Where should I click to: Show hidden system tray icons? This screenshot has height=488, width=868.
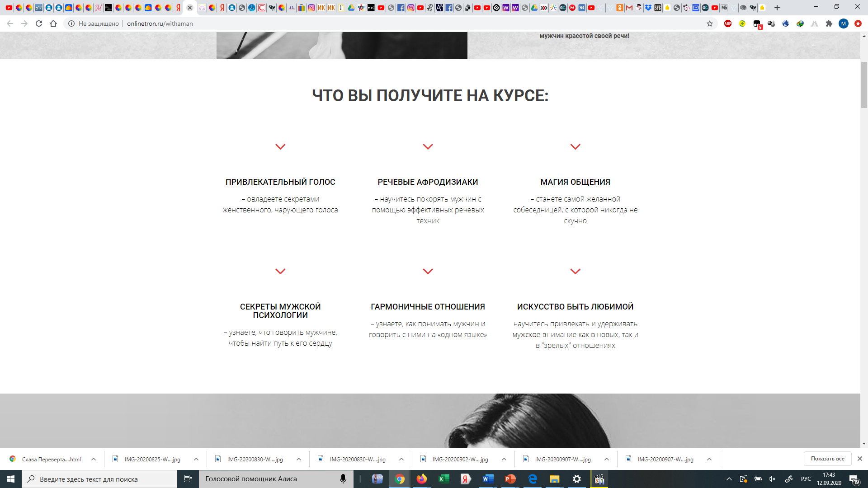(729, 479)
